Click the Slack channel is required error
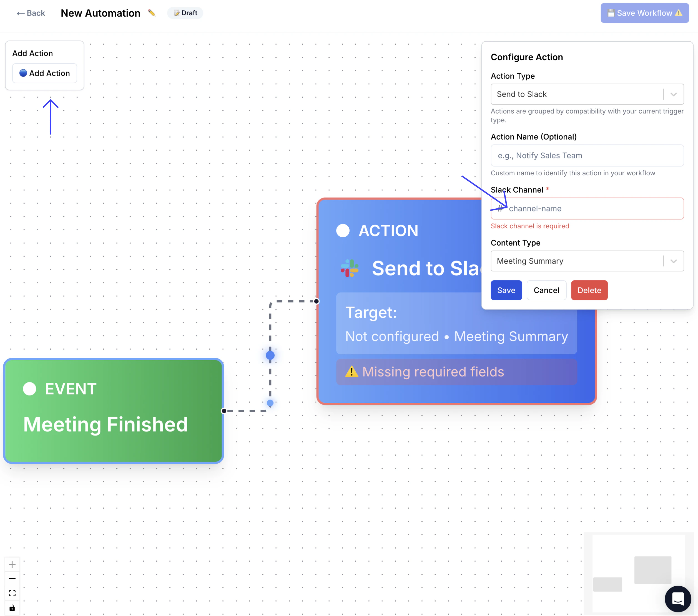Viewport: 698px width, 616px height. (530, 226)
